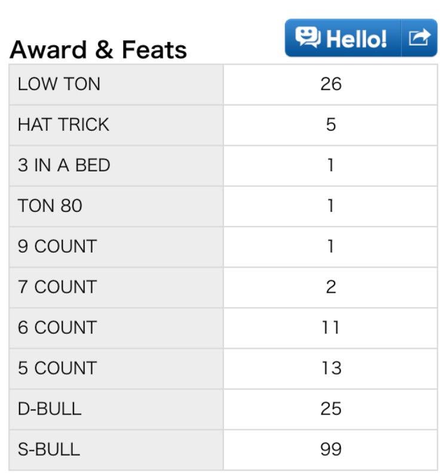Click the 5 COUNT value 13
The height and width of the screenshot is (476, 448).
tap(330, 368)
